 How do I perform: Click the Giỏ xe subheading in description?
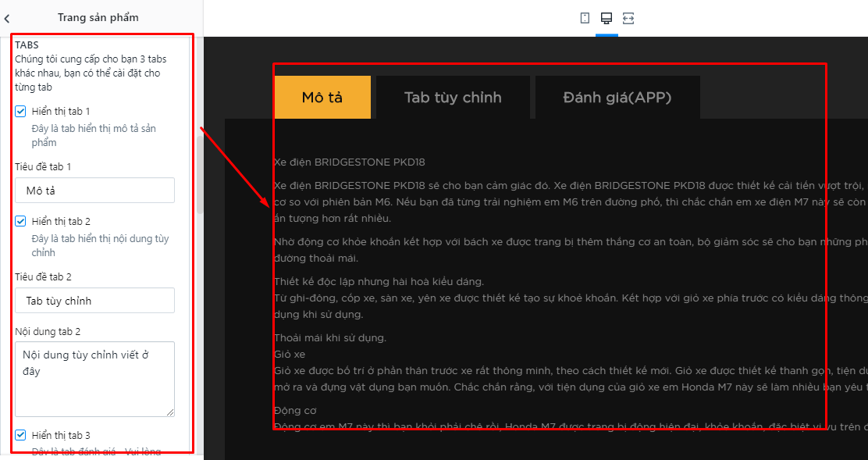coord(290,355)
